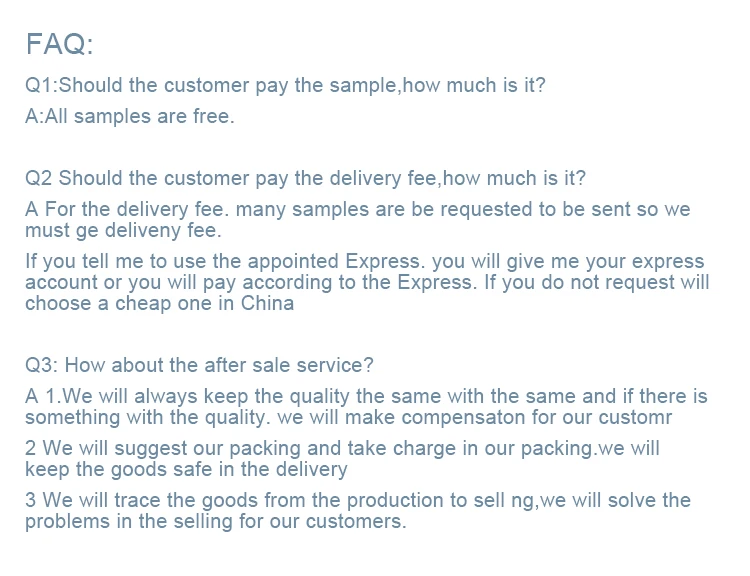Select the Q1 question about paying for samples
750x576 pixels.
click(285, 85)
